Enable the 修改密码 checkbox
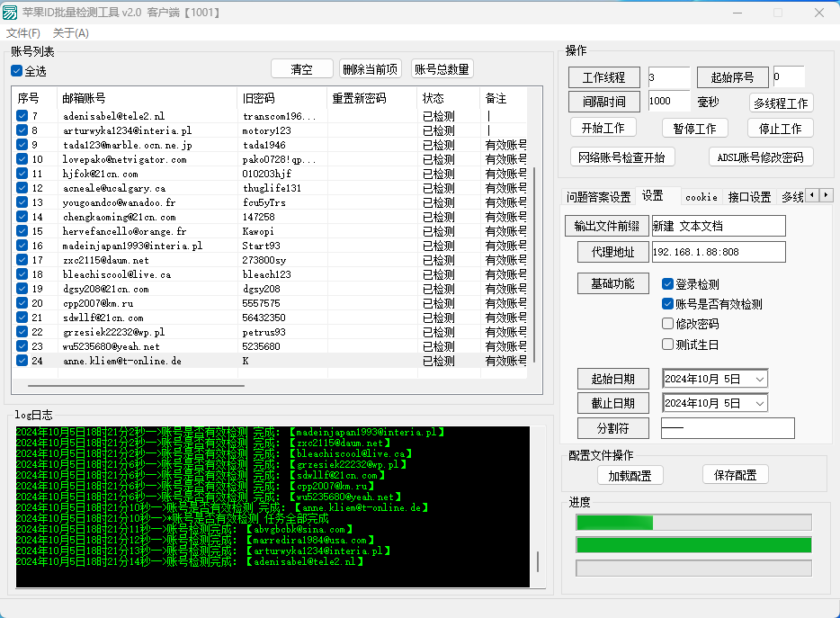The width and height of the screenshot is (840, 618). point(667,324)
